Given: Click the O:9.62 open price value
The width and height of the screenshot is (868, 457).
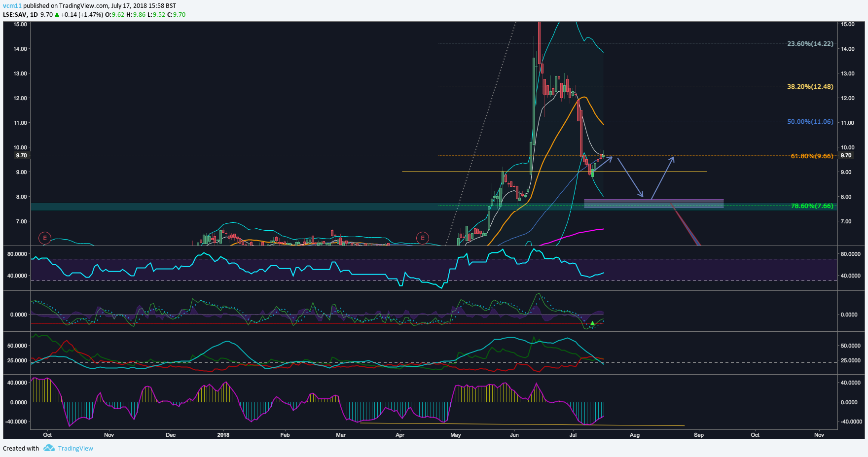Looking at the screenshot, I should (x=115, y=15).
